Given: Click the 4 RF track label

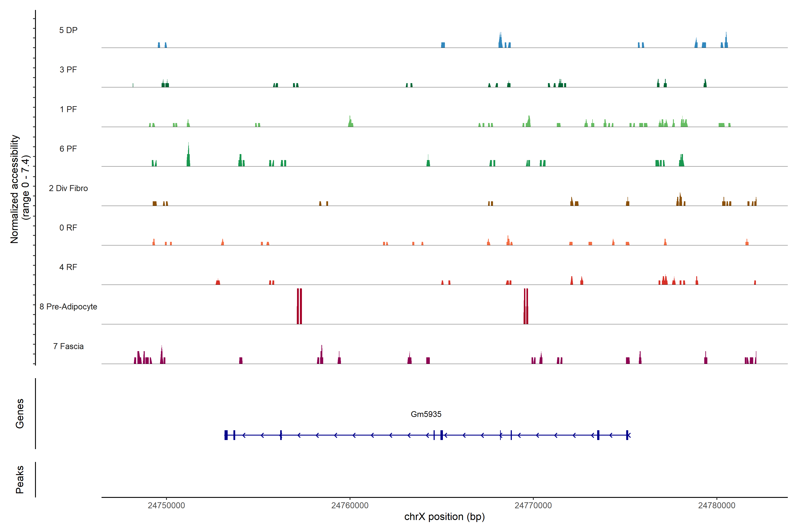Looking at the screenshot, I should click(x=68, y=267).
